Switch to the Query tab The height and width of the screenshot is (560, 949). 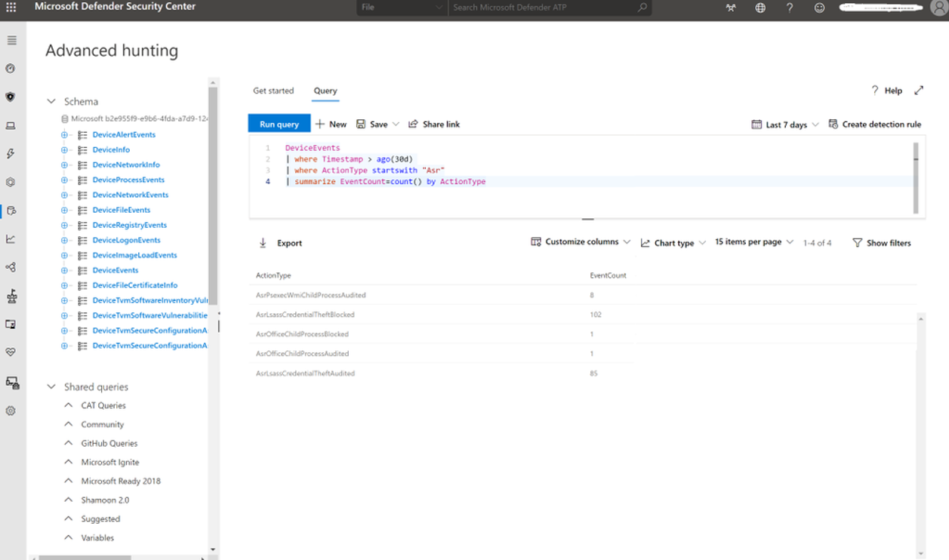[x=325, y=91]
